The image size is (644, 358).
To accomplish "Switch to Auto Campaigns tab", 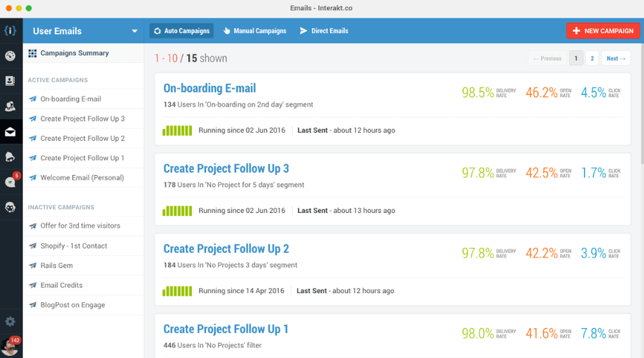I will tap(182, 31).
